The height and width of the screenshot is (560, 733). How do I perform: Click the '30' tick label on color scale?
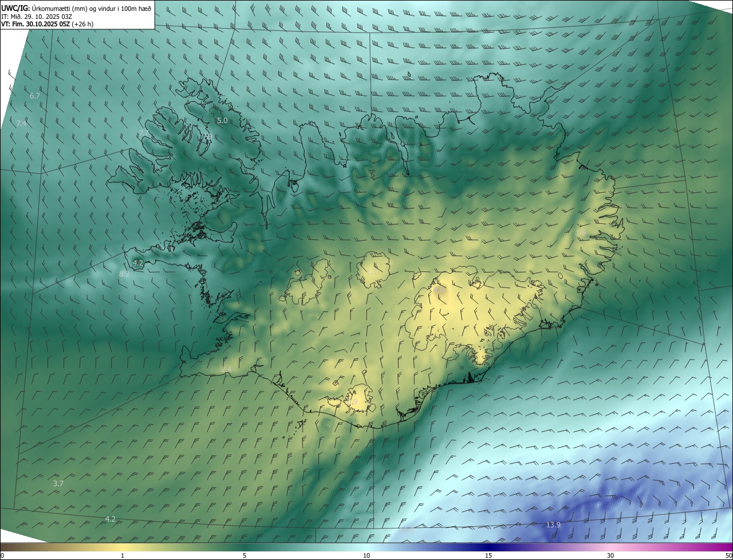pyautogui.click(x=610, y=556)
